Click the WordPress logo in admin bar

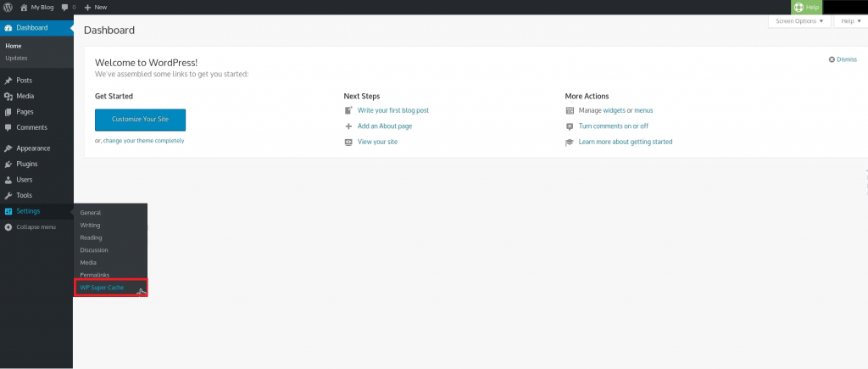(x=8, y=7)
